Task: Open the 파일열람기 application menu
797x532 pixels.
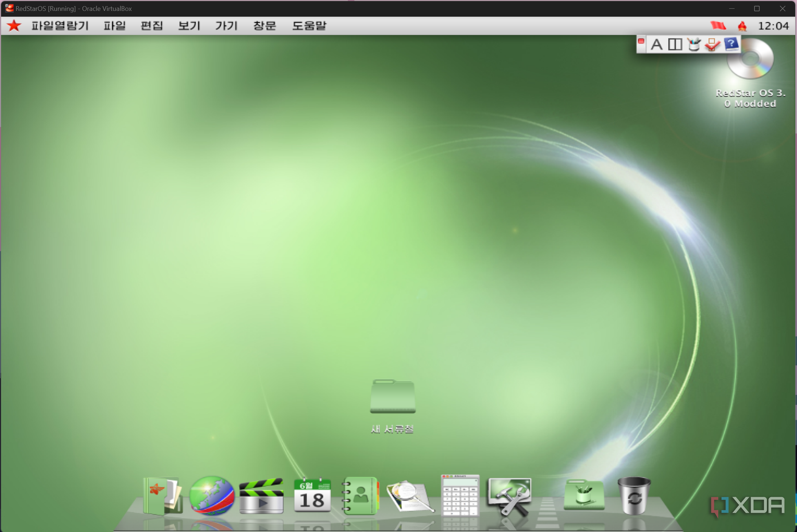Action: tap(60, 26)
